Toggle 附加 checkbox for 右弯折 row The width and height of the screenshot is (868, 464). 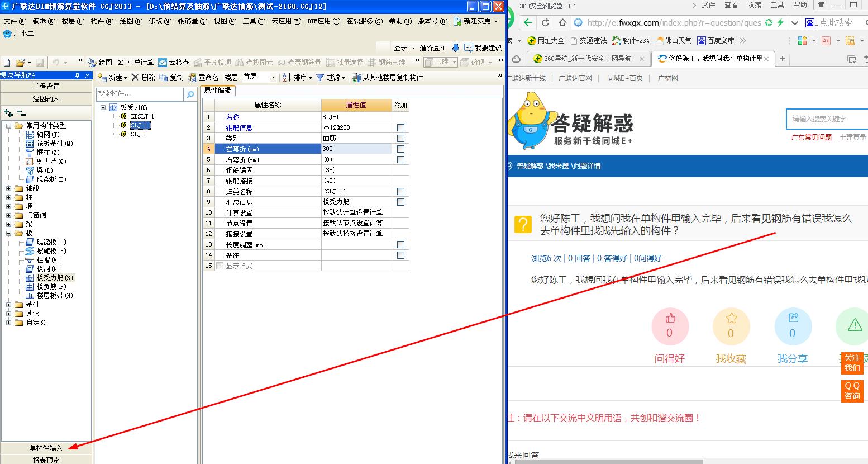click(400, 160)
